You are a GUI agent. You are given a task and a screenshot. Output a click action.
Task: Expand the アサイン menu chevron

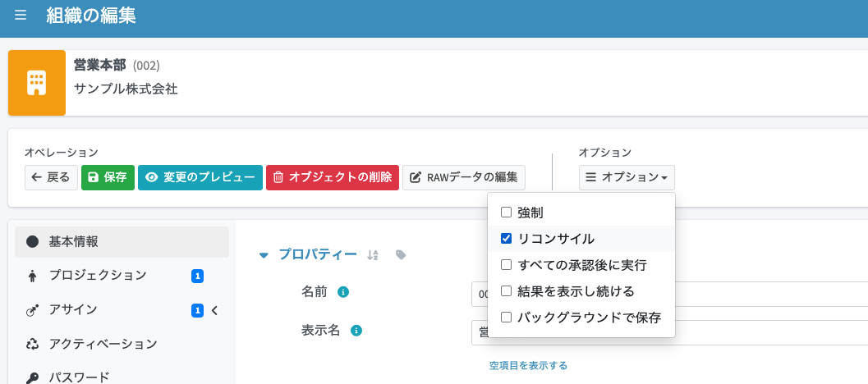pos(215,310)
